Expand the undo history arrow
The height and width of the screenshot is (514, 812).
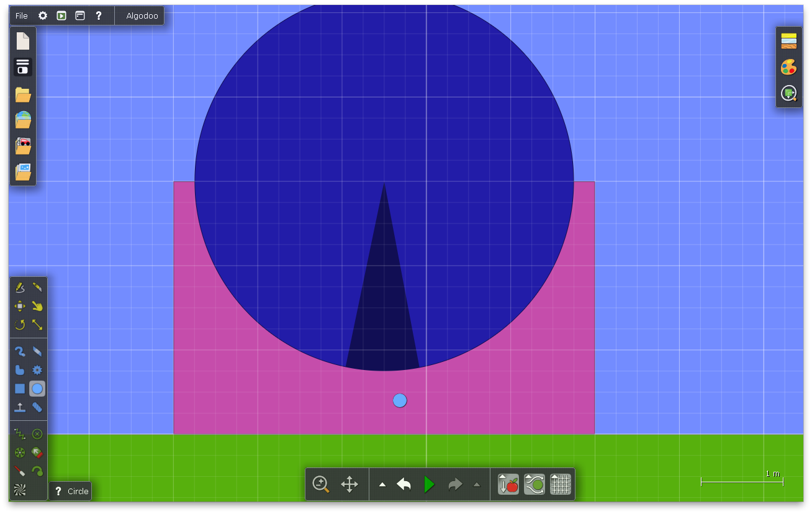[x=382, y=485]
